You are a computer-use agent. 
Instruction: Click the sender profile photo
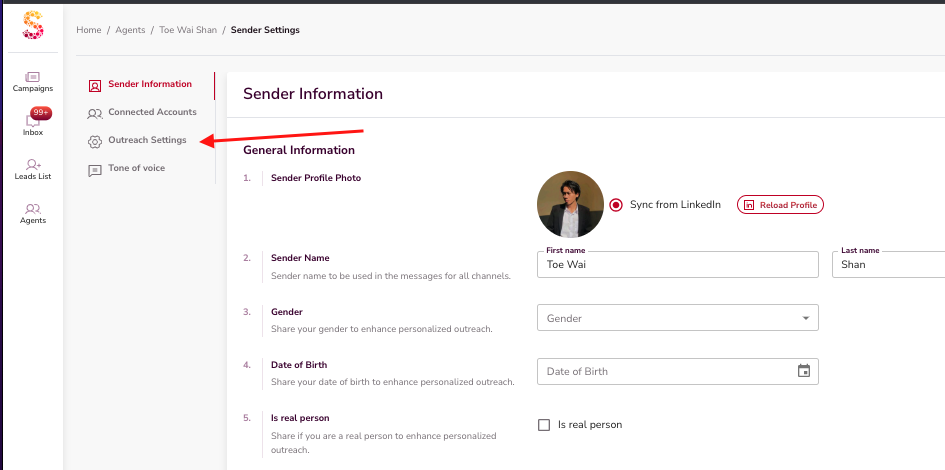click(570, 204)
